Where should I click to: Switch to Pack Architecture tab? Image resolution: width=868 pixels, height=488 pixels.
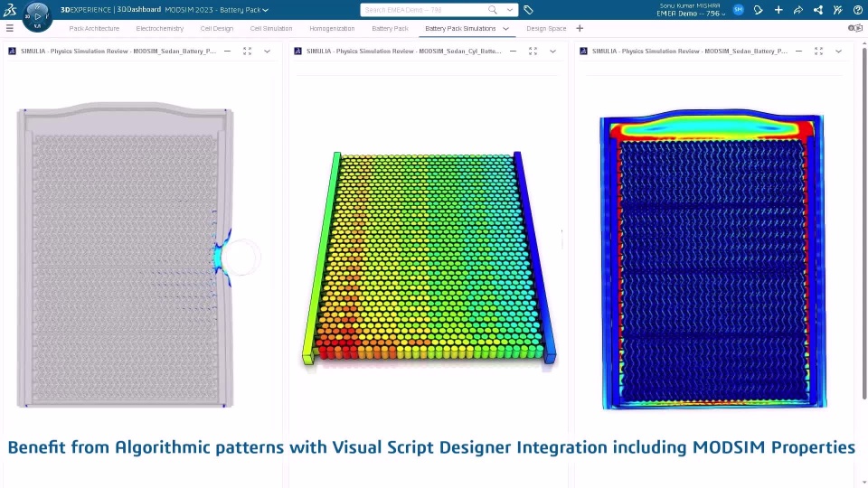pyautogui.click(x=94, y=28)
